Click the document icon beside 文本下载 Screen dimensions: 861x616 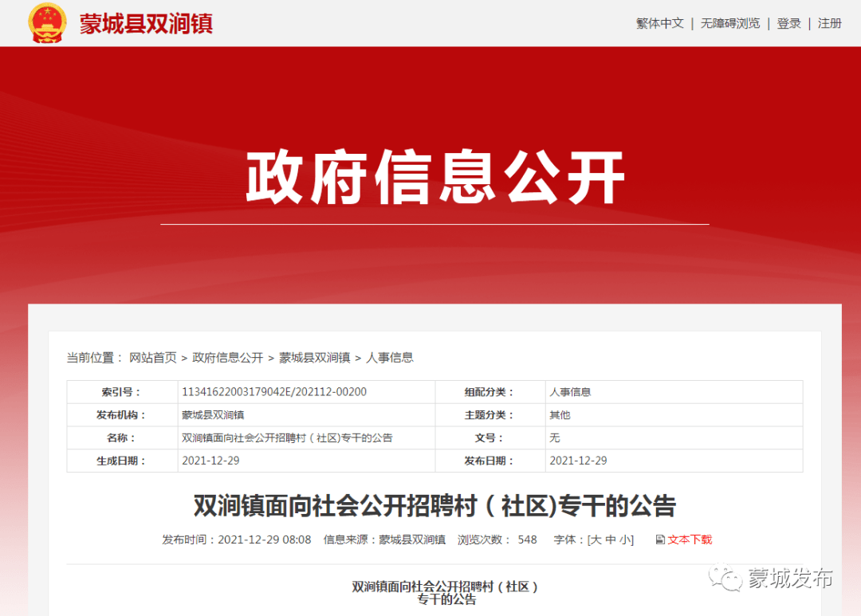point(659,539)
